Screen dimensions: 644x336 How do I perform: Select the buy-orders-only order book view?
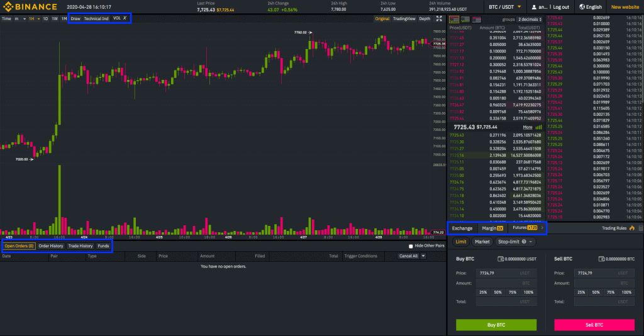coord(465,20)
